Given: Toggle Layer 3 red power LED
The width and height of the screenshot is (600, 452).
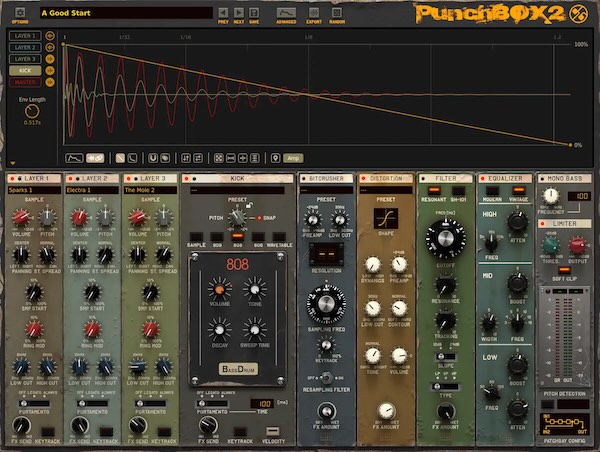Looking at the screenshot, I should (129, 178).
